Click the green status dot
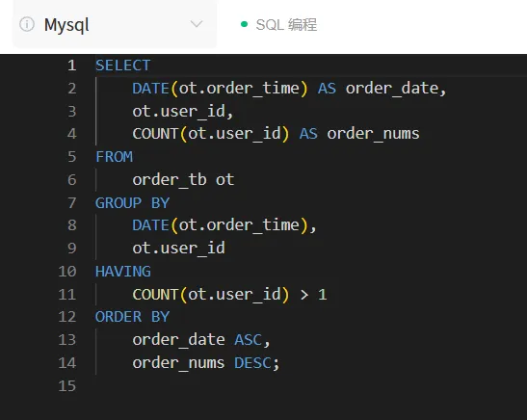527x420 pixels. (245, 24)
